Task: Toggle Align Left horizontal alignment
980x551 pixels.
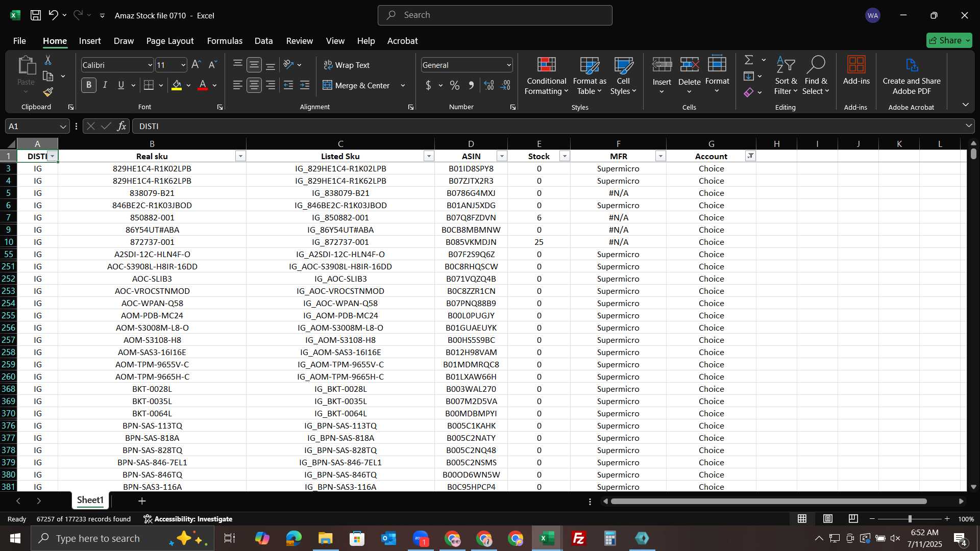Action: click(238, 85)
